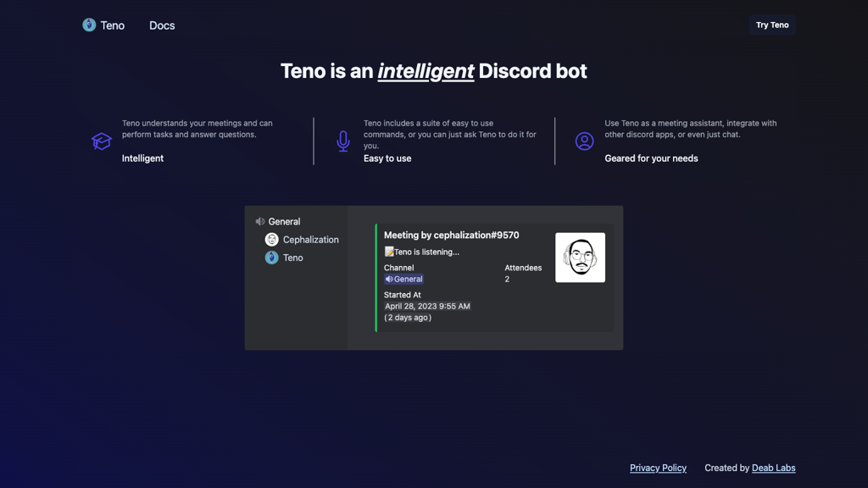Viewport: 868px width, 488px height.
Task: Expand the General channel member list
Action: 284,221
